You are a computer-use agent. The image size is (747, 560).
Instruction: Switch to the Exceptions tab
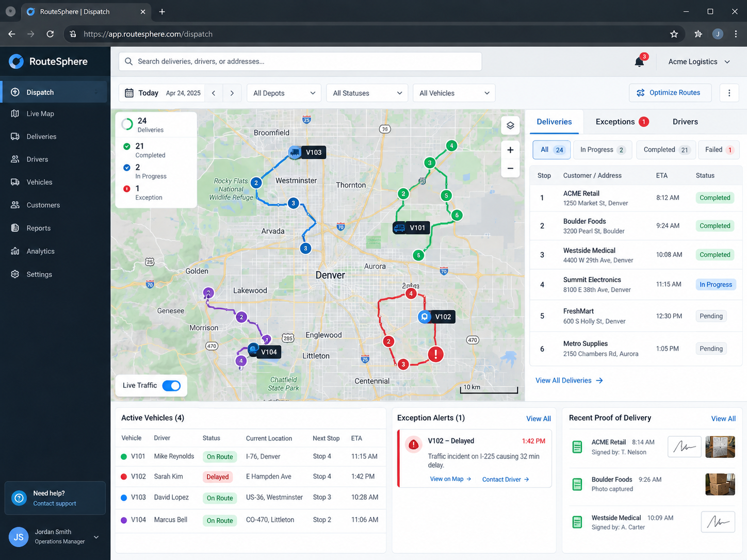[622, 122]
